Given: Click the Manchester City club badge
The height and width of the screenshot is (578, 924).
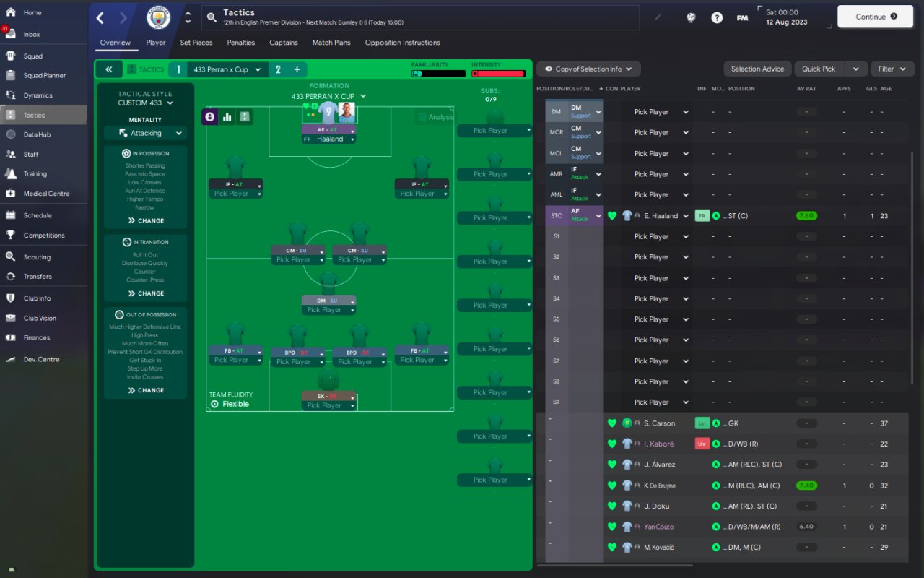Looking at the screenshot, I should tap(158, 17).
